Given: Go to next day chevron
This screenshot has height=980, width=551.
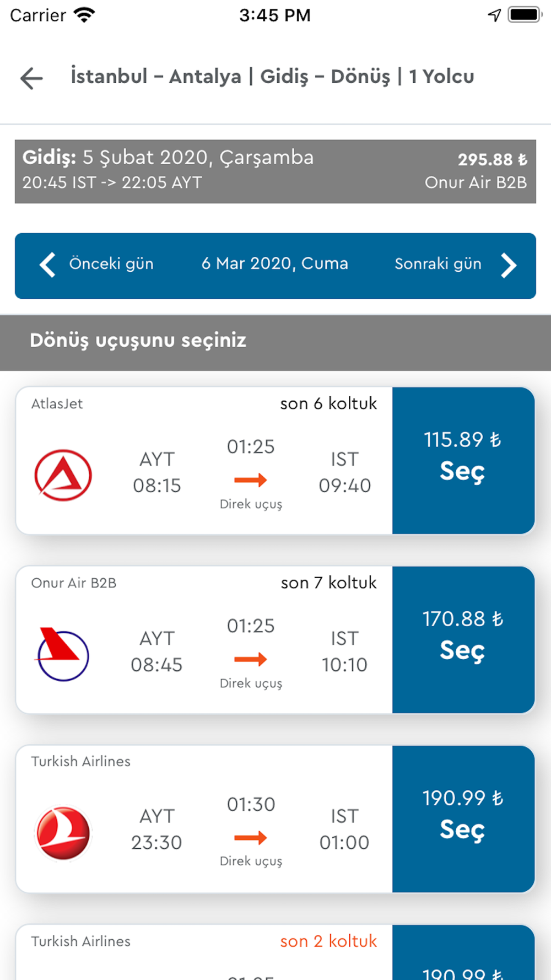Looking at the screenshot, I should pos(509,265).
